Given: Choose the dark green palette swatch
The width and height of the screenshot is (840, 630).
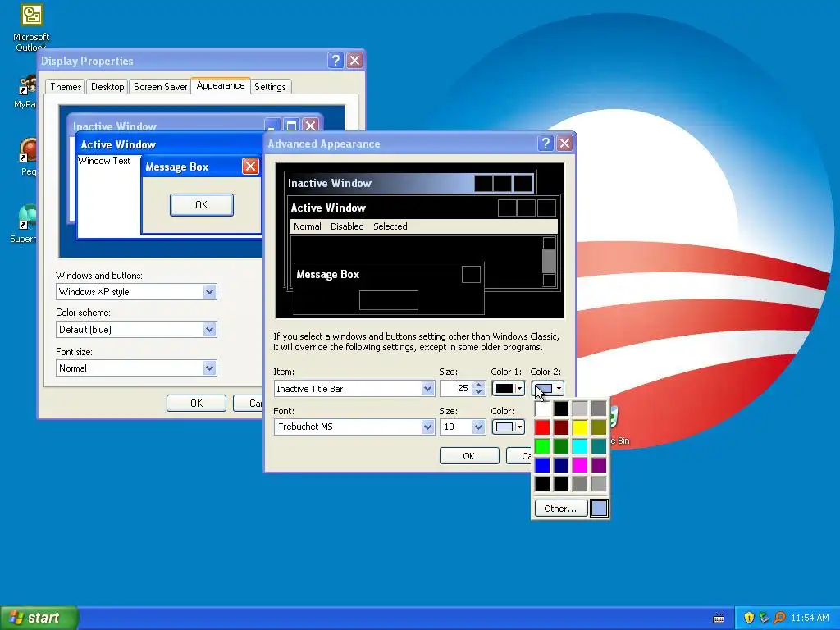Looking at the screenshot, I should tap(561, 446).
